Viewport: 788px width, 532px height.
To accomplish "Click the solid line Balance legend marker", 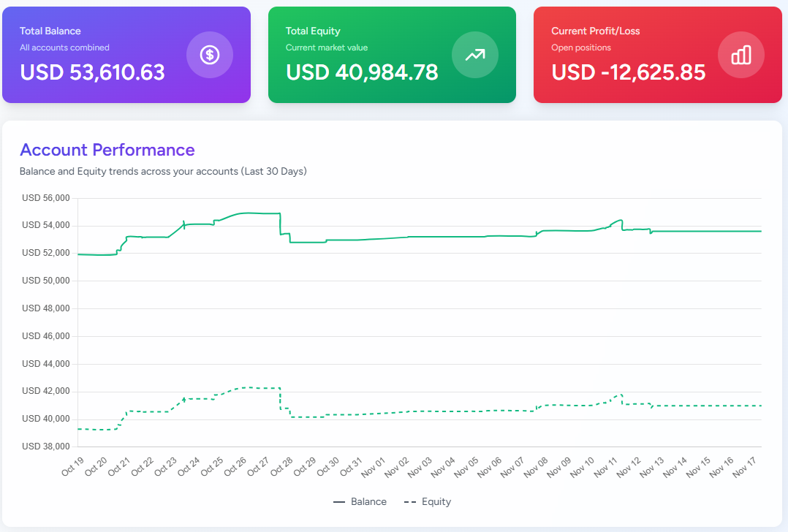I will click(x=340, y=501).
